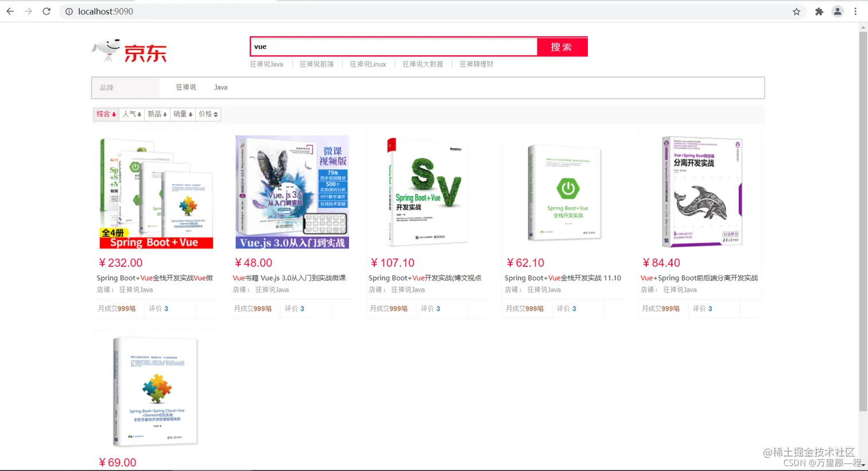Sort results by 销量

click(183, 114)
